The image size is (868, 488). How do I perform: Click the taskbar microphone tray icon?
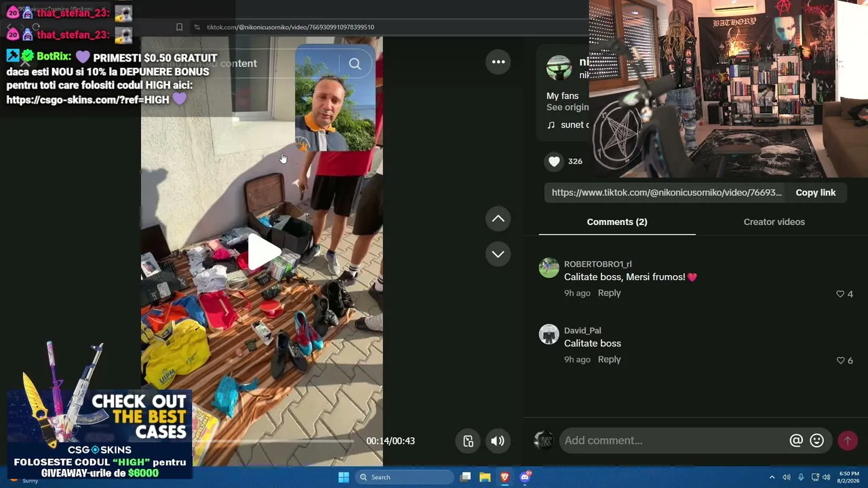[801, 477]
